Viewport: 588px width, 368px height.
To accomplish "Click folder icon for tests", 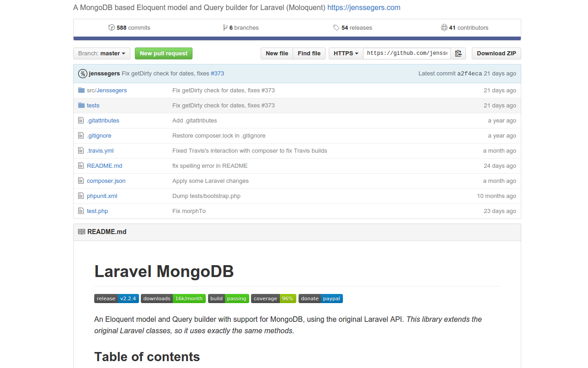I will (x=81, y=105).
